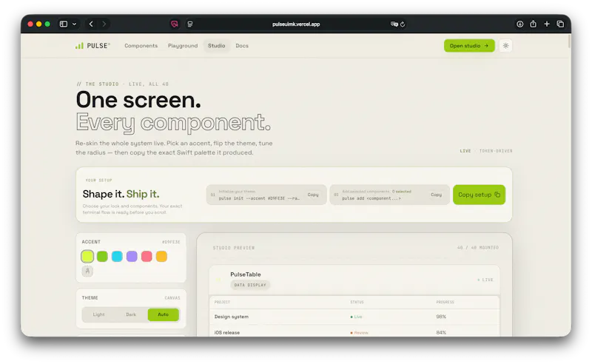Viewport: 592px width, 364px height.
Task: Click the pink extension icon beside address bar
Action: pyautogui.click(x=175, y=24)
